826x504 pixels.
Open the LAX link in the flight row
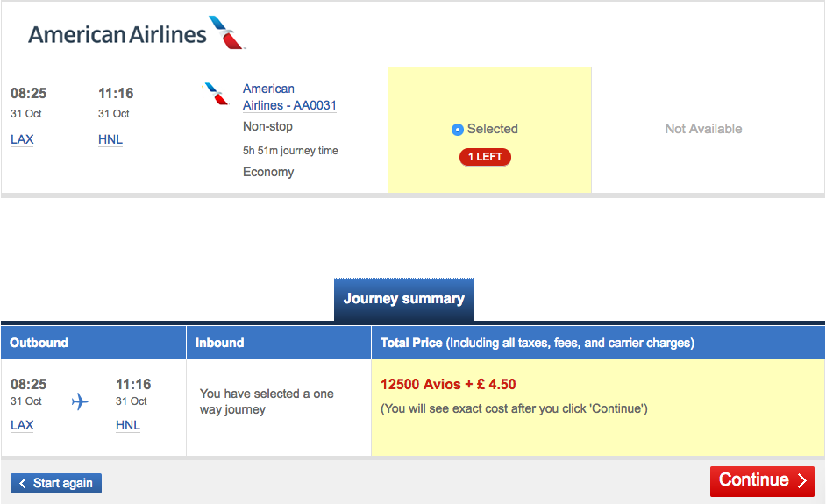(x=22, y=139)
